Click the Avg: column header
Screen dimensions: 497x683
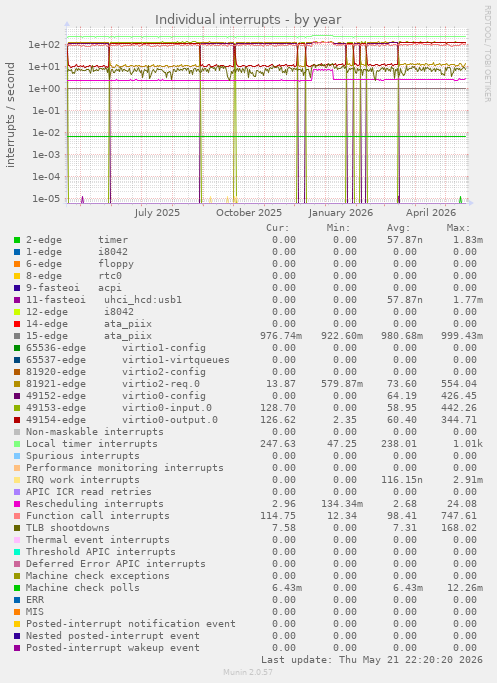pyautogui.click(x=399, y=228)
